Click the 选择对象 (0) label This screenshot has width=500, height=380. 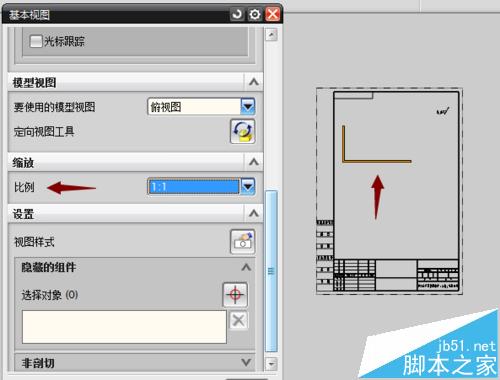50,295
